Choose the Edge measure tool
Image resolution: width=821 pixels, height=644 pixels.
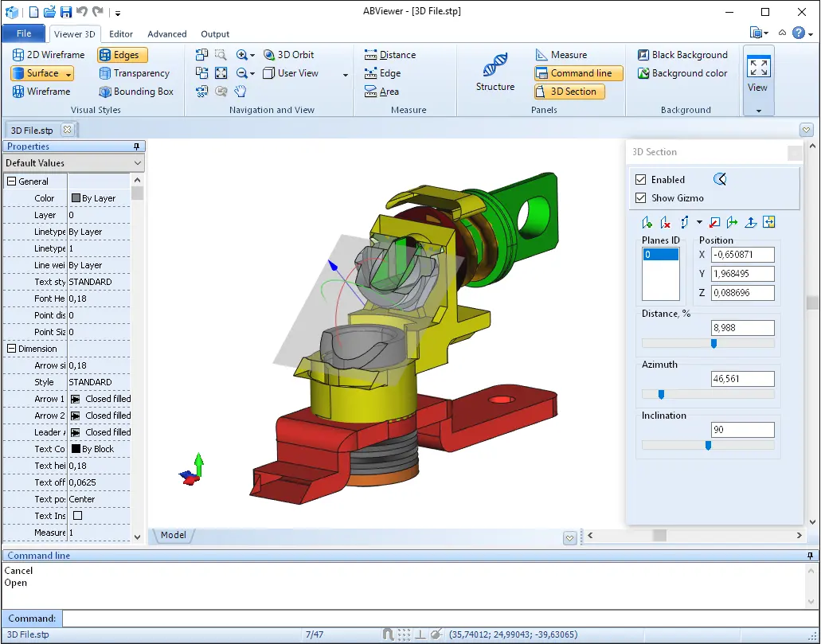pyautogui.click(x=383, y=73)
